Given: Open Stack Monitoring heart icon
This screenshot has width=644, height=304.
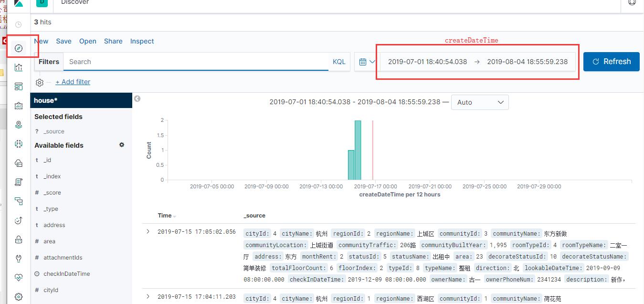Looking at the screenshot, I should coord(19,277).
